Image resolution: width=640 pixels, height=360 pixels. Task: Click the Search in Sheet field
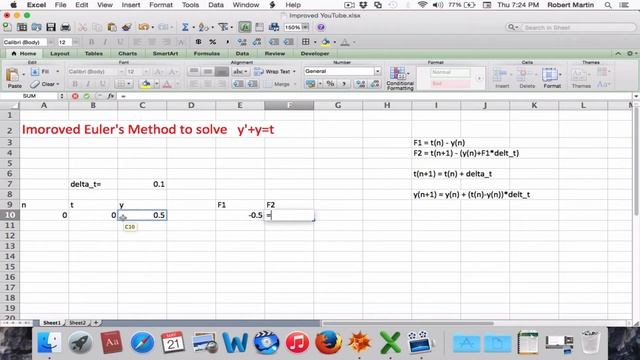571,27
